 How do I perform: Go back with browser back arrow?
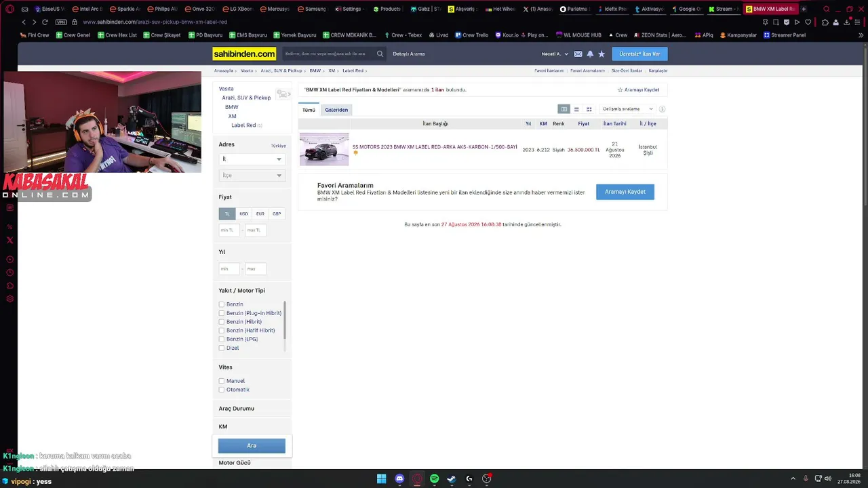click(24, 22)
